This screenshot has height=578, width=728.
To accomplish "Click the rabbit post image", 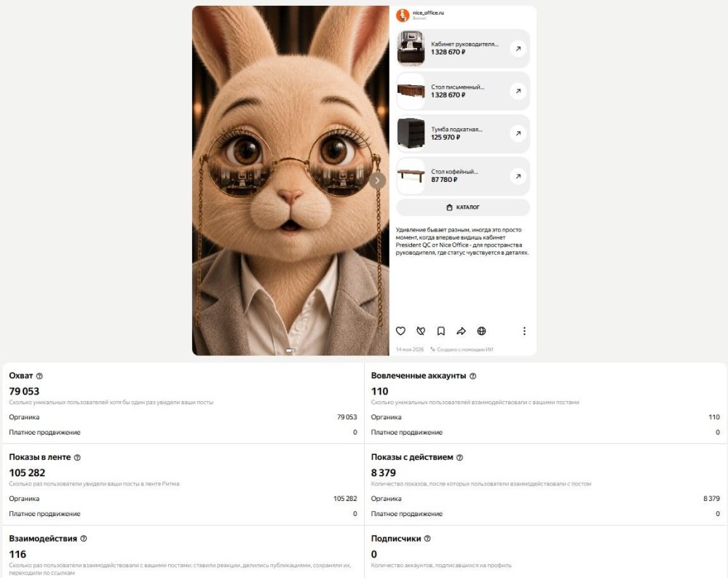I will pos(290,181).
